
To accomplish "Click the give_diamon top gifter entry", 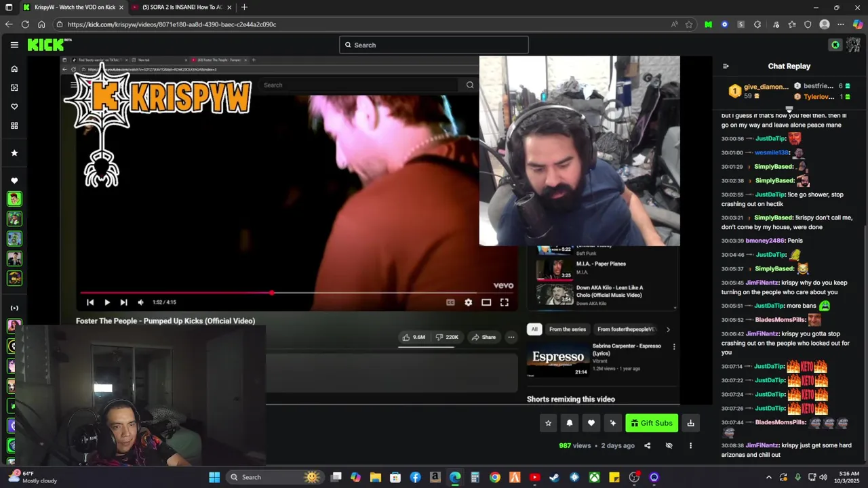I will [x=758, y=91].
